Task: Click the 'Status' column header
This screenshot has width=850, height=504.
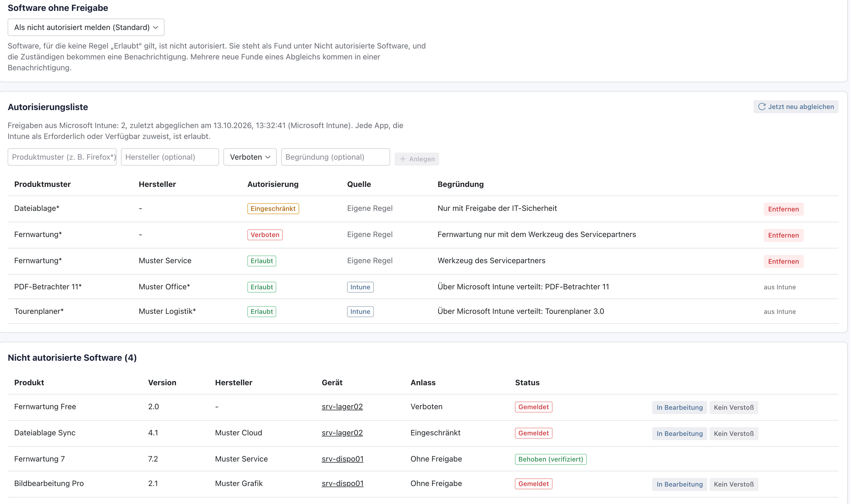Action: pos(527,382)
